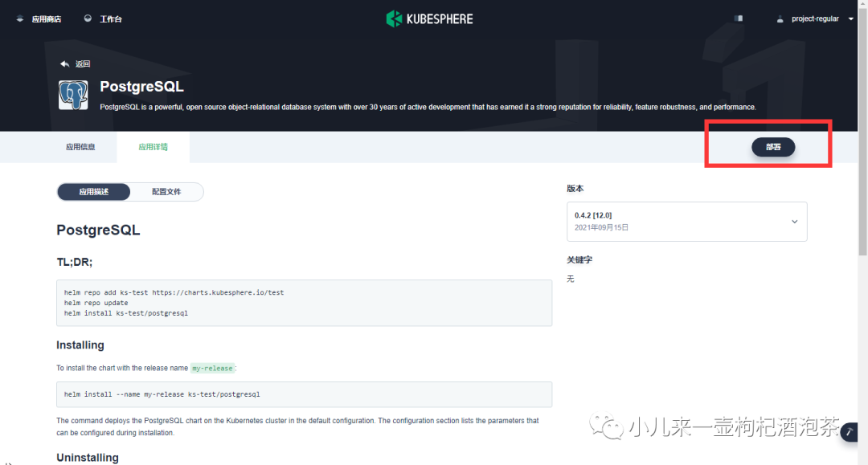The width and height of the screenshot is (868, 465).
Task: Click the Workbench icon in header
Action: click(x=88, y=18)
